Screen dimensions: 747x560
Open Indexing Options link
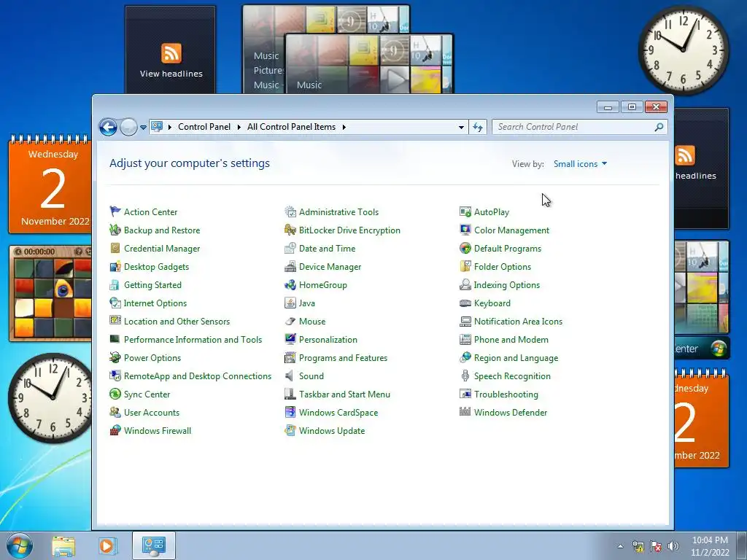[x=507, y=285]
